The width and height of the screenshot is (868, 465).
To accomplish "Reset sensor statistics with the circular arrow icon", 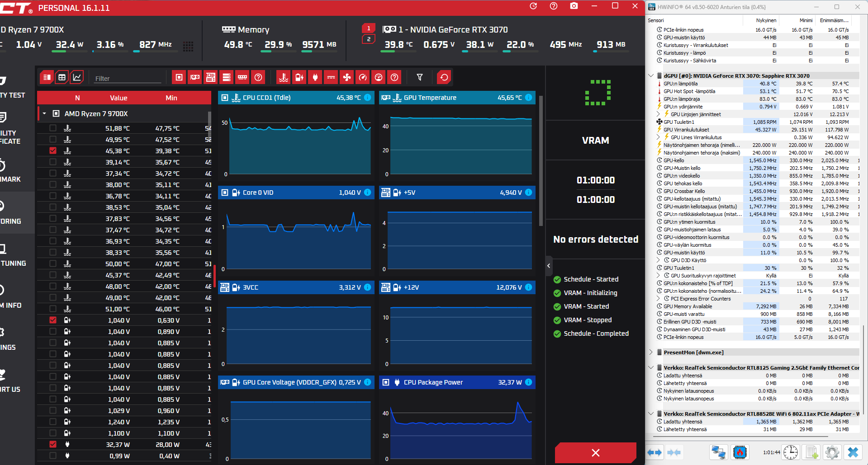I will (x=444, y=77).
